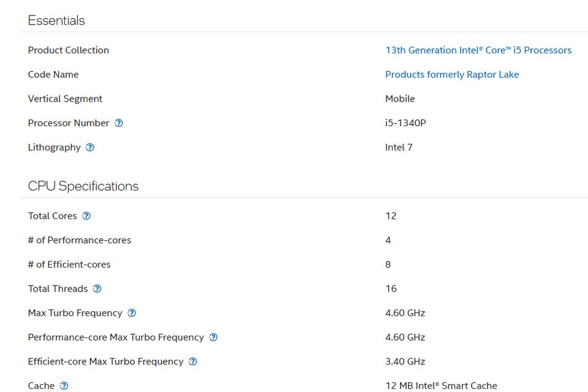The width and height of the screenshot is (588, 392).
Task: Click the info icon next to Total Cores
Action: click(x=86, y=216)
